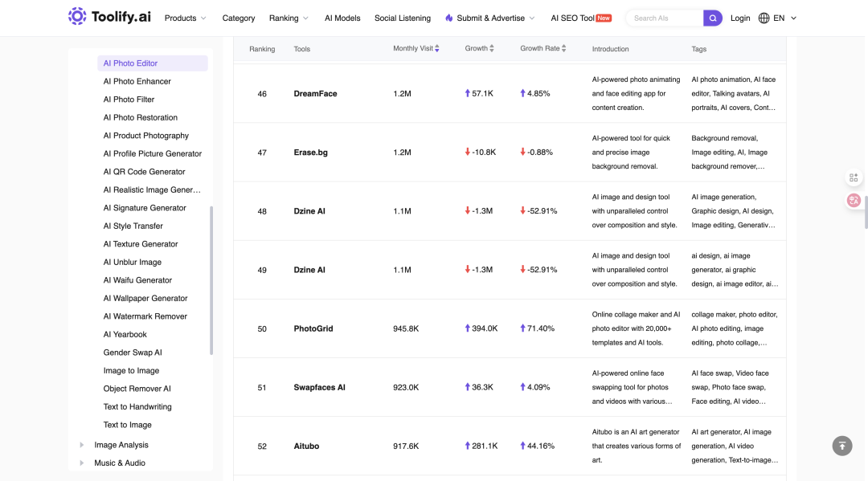Select AI Texture Generator category
Viewport: 868px width, 481px height.
141,244
